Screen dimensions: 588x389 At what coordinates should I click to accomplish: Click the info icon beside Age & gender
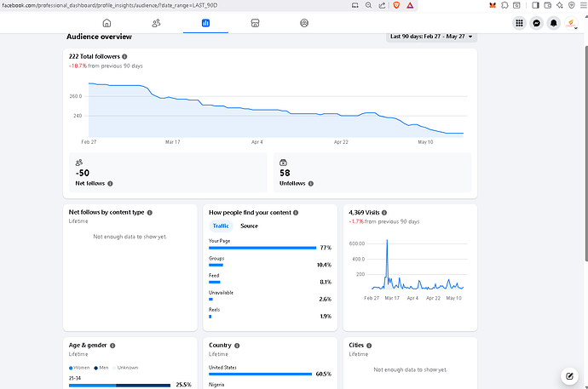pos(112,346)
